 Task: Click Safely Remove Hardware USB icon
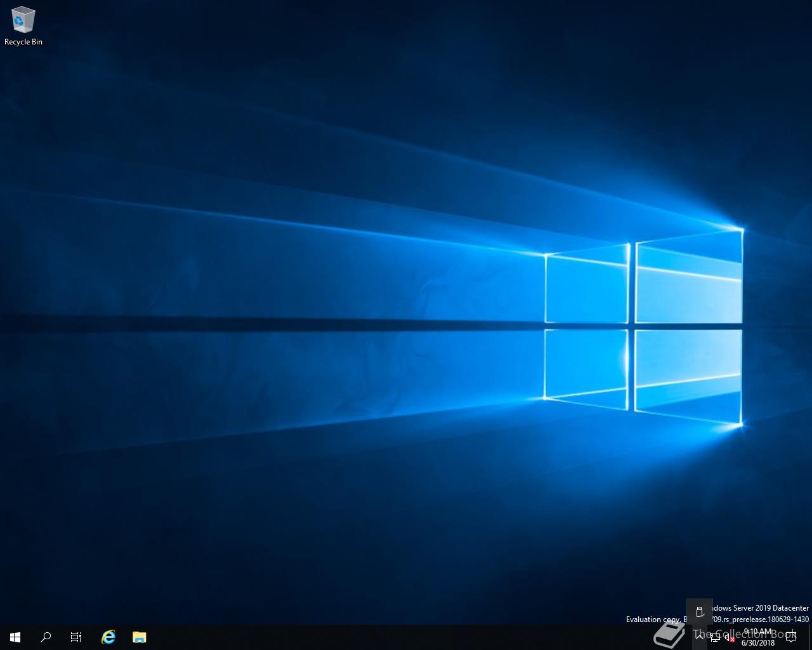(x=700, y=612)
